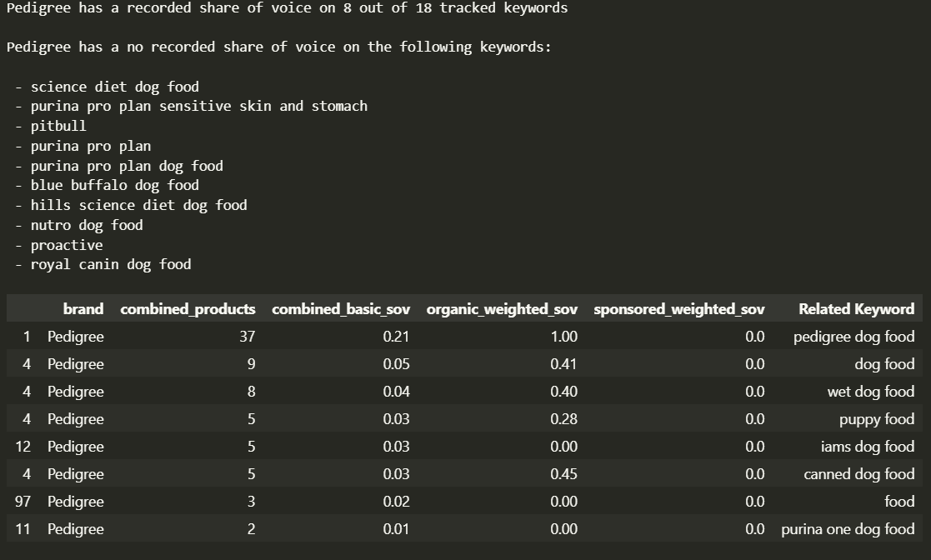Viewport: 931px width, 560px height.
Task: Select the 'pedigree dog food' keyword cell
Action: coord(853,337)
